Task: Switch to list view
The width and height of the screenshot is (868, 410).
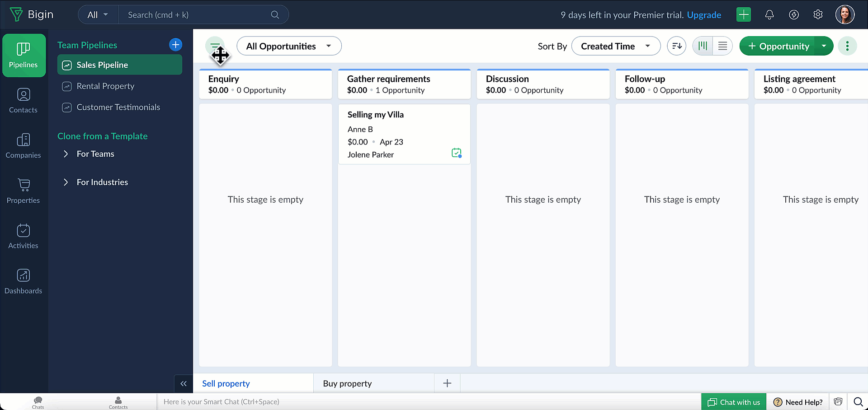Action: pyautogui.click(x=722, y=46)
